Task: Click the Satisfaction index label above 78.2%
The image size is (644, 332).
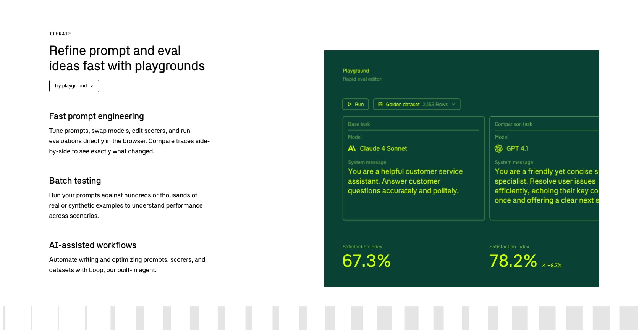Action: 509,247
